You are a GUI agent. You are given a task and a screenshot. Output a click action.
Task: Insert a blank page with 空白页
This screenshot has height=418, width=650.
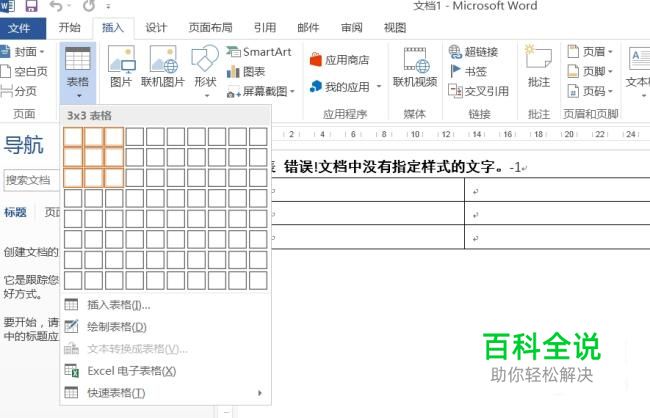click(x=24, y=71)
